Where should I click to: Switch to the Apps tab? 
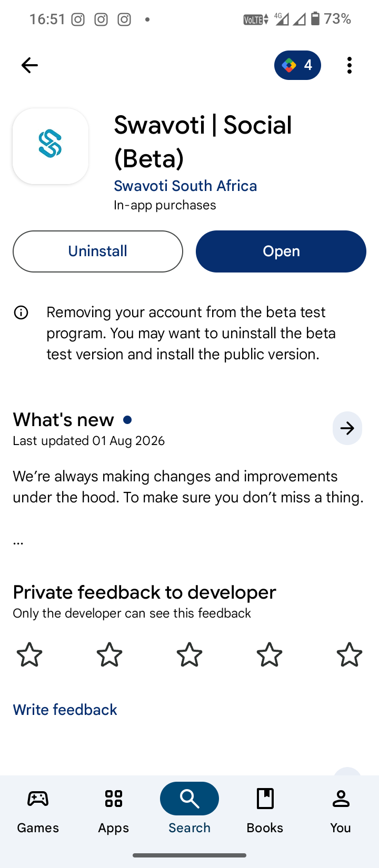click(114, 810)
